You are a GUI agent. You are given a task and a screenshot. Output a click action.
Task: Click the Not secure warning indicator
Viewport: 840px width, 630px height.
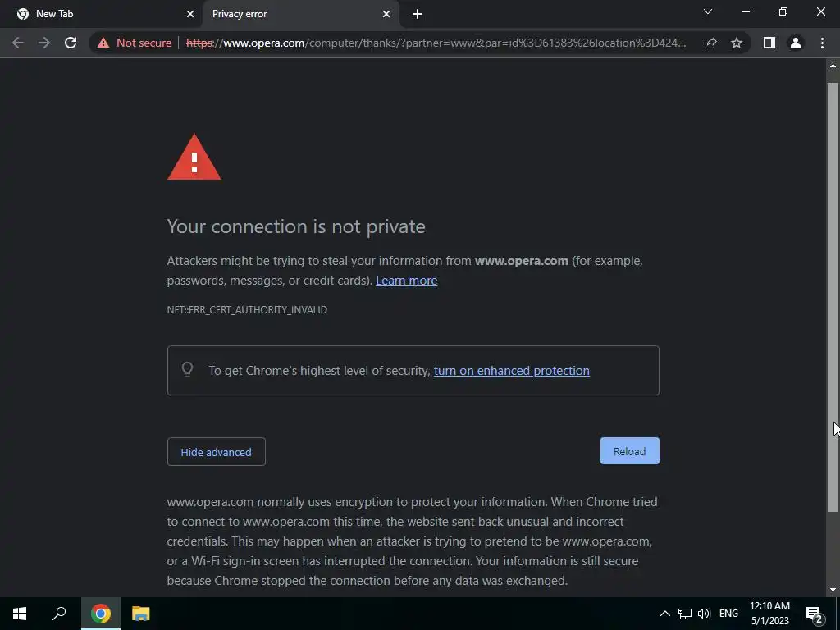(x=135, y=43)
